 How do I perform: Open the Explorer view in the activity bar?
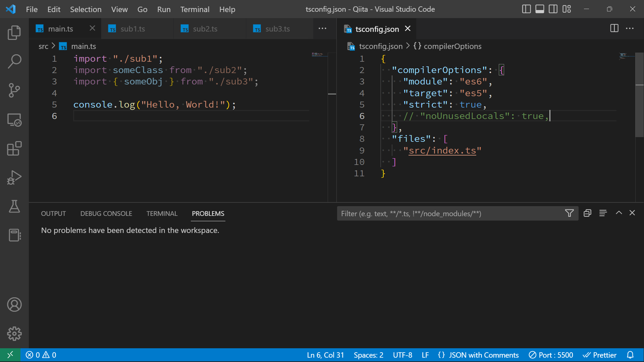14,33
